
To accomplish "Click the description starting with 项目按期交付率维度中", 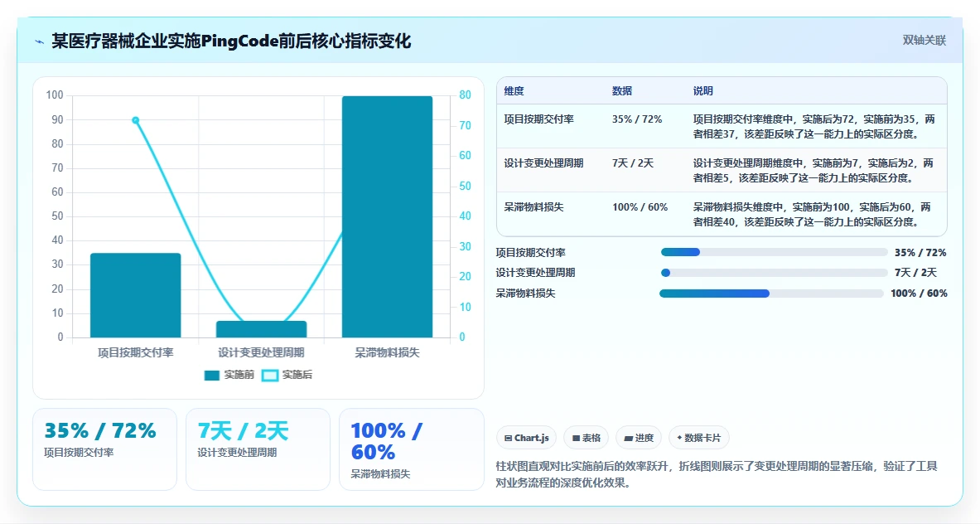I will tap(814, 126).
